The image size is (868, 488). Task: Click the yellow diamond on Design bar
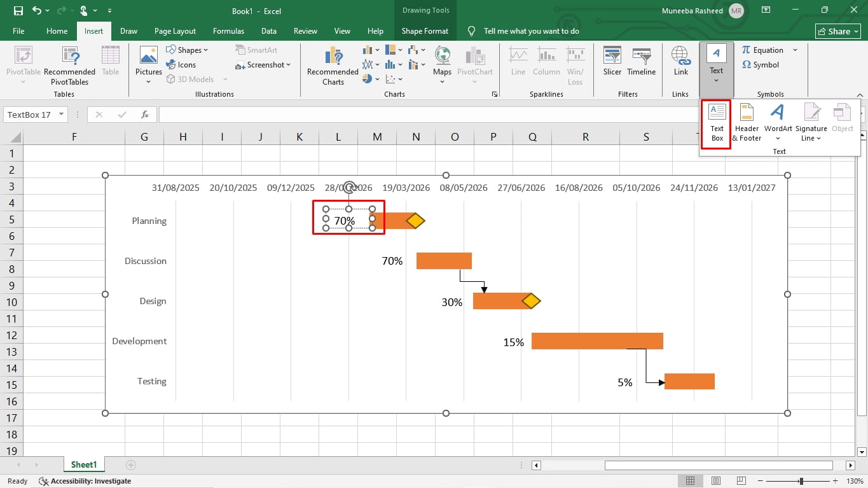[x=531, y=301]
